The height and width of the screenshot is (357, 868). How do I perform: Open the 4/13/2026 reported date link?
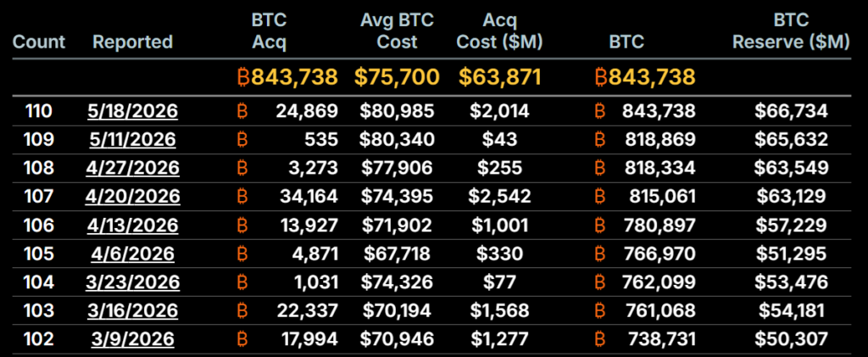pos(133,225)
